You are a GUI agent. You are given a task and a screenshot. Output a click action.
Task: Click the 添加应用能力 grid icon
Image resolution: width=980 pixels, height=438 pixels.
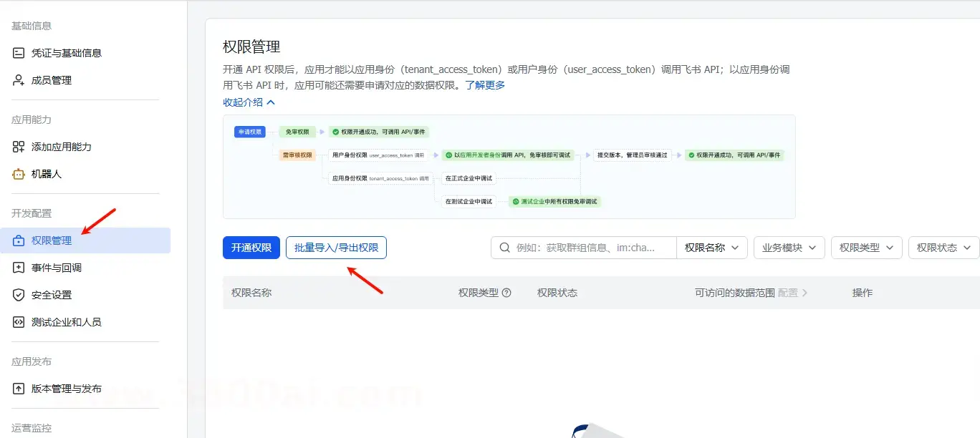[19, 147]
